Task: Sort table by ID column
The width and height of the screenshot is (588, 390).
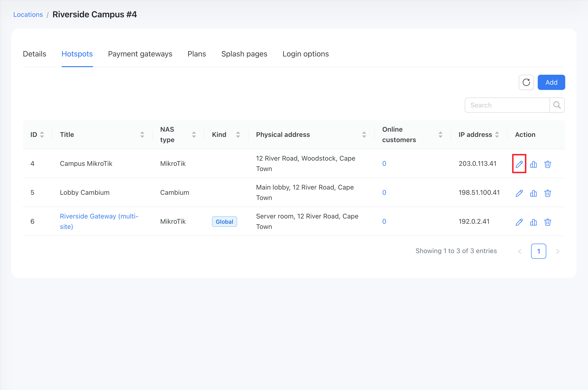Action: click(42, 135)
